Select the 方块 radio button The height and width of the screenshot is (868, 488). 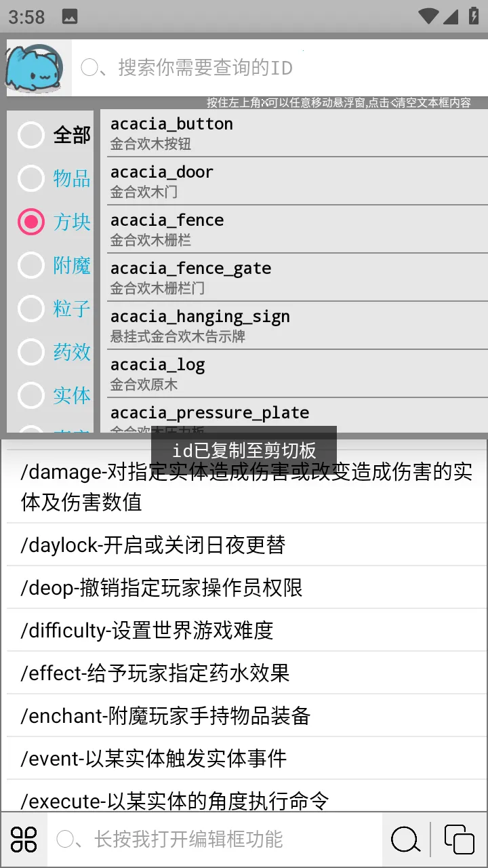point(31,222)
